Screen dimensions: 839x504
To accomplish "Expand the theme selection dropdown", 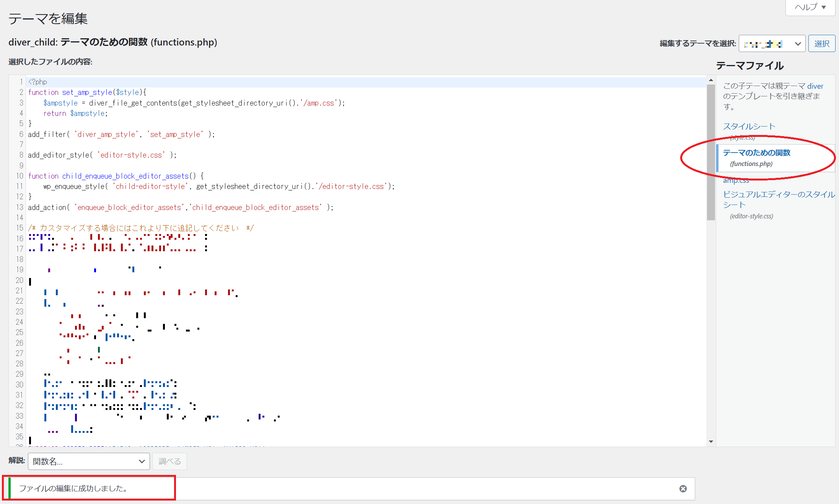I will [772, 44].
